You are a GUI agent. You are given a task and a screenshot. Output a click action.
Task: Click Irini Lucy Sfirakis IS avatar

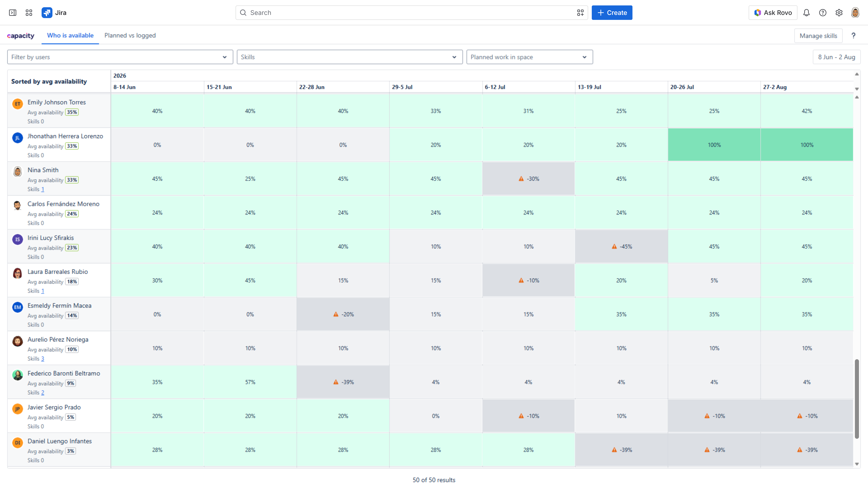(x=18, y=239)
